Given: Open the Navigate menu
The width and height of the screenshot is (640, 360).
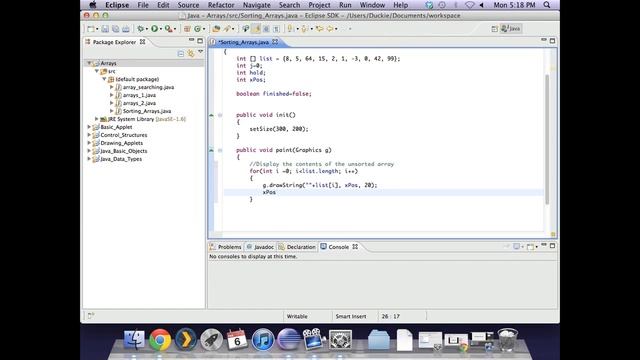Looking at the screenshot, I should click(x=256, y=5).
